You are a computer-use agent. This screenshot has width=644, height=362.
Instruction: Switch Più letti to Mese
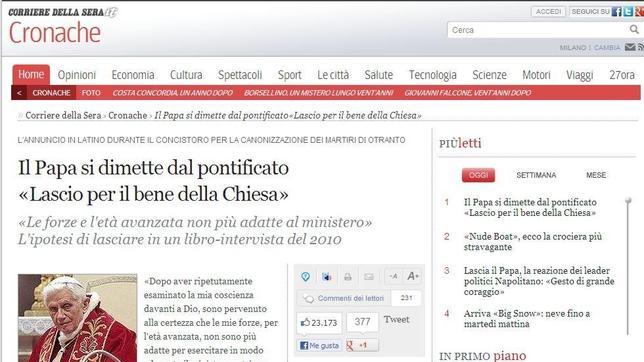pos(596,175)
